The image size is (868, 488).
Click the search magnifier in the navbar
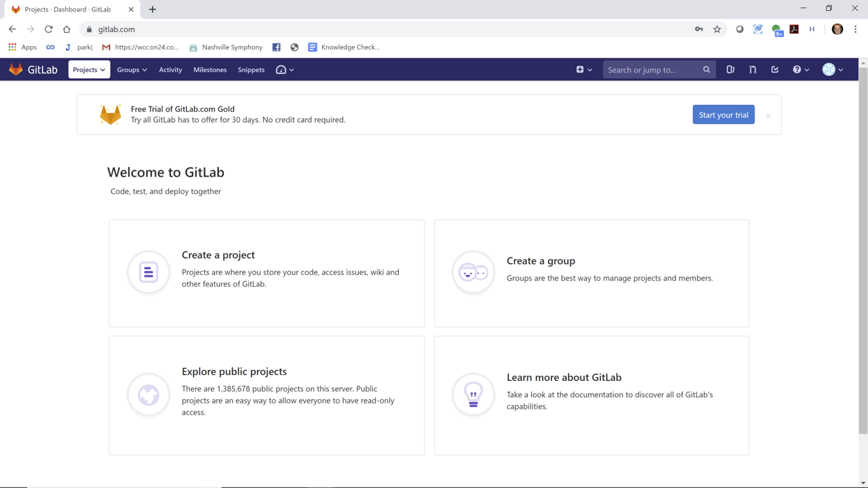[706, 69]
